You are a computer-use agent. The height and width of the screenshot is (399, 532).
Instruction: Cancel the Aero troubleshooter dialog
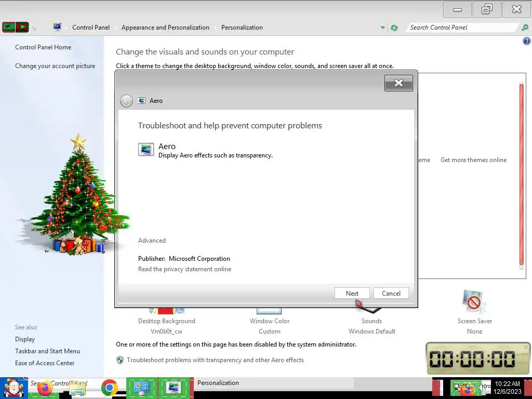391,293
